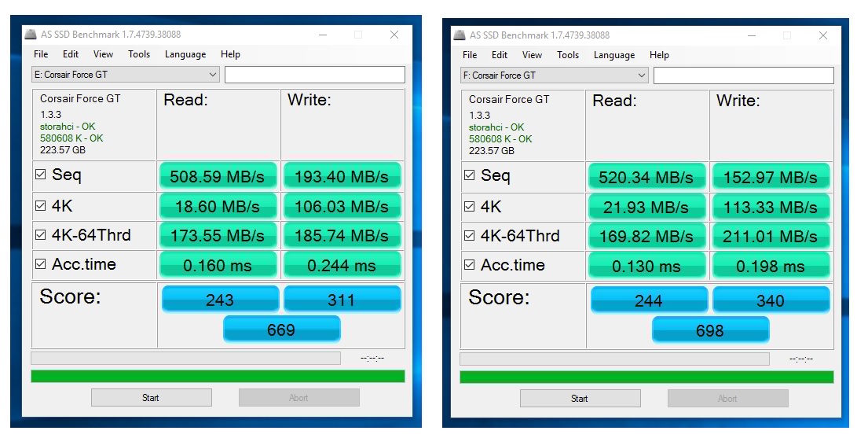This screenshot has width=868, height=438.
Task: Click the 152.97 MB/s Seq write result
Action: click(771, 177)
